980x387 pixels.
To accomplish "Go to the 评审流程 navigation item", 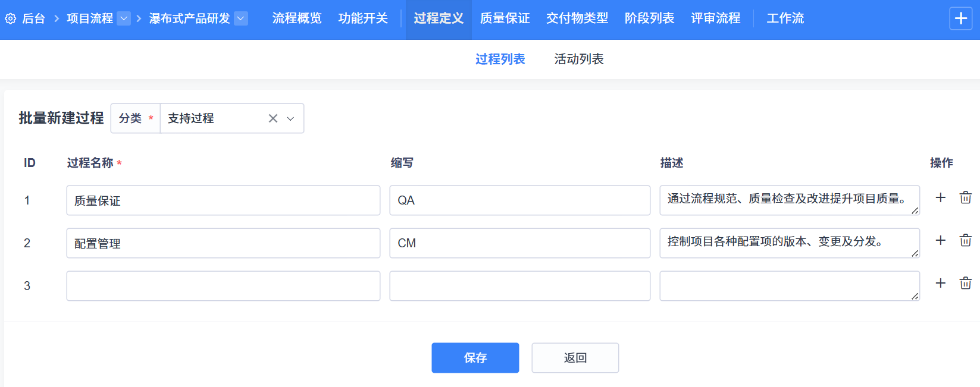I will pos(715,19).
